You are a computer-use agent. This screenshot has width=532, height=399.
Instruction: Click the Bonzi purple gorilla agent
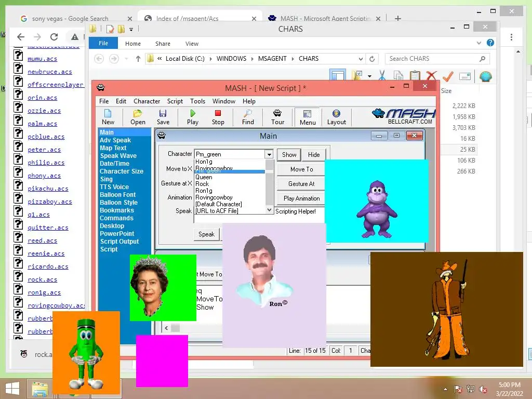tap(377, 209)
